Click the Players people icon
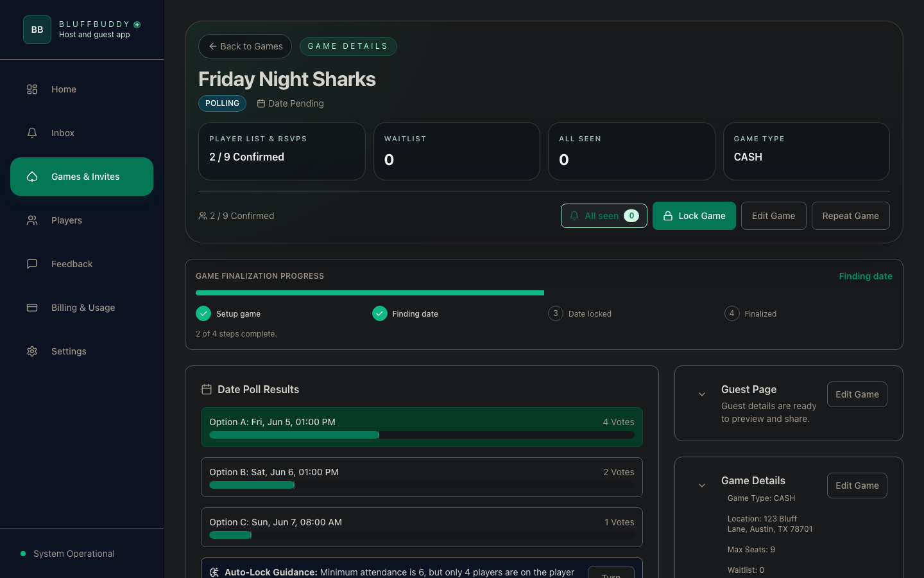This screenshot has height=578, width=924. [x=32, y=220]
